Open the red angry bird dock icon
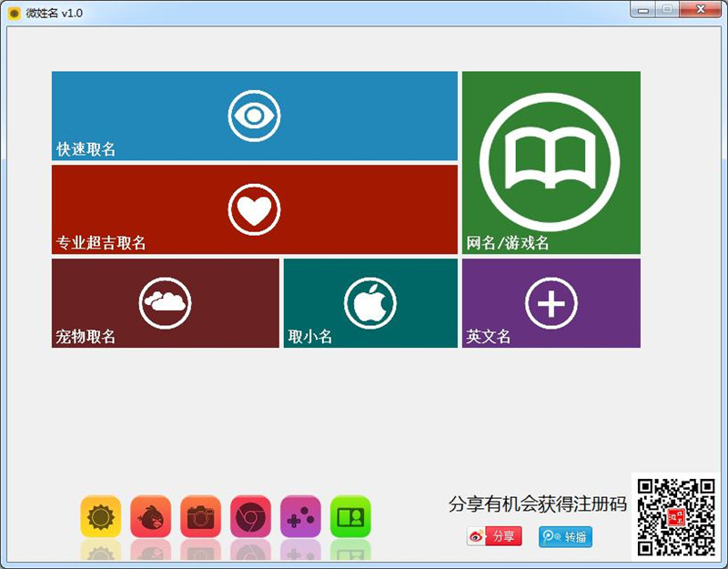The width and height of the screenshot is (728, 569). point(150,517)
